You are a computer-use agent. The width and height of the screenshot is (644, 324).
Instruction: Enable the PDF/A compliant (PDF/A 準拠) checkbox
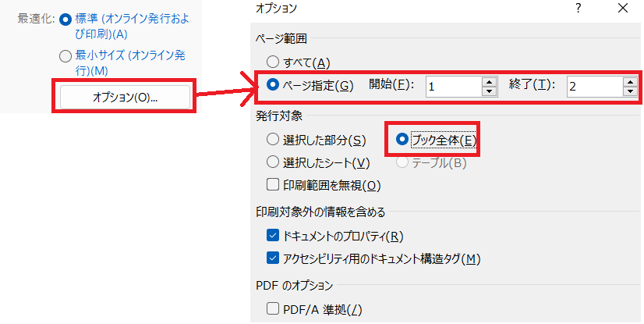[x=272, y=309]
